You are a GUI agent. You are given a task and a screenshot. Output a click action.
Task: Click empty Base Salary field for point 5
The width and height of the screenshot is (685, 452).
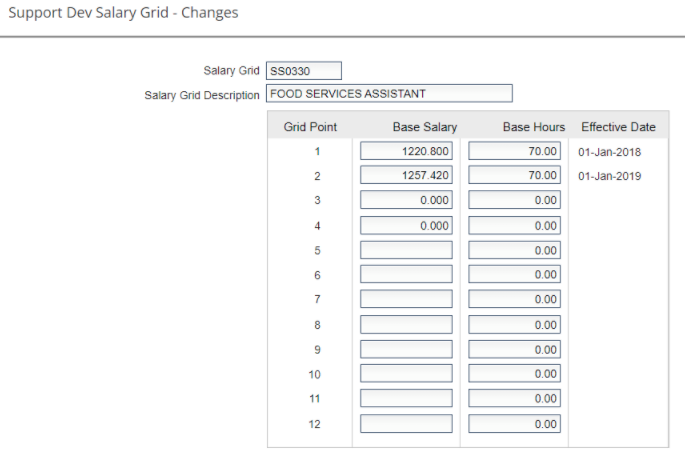[406, 250]
